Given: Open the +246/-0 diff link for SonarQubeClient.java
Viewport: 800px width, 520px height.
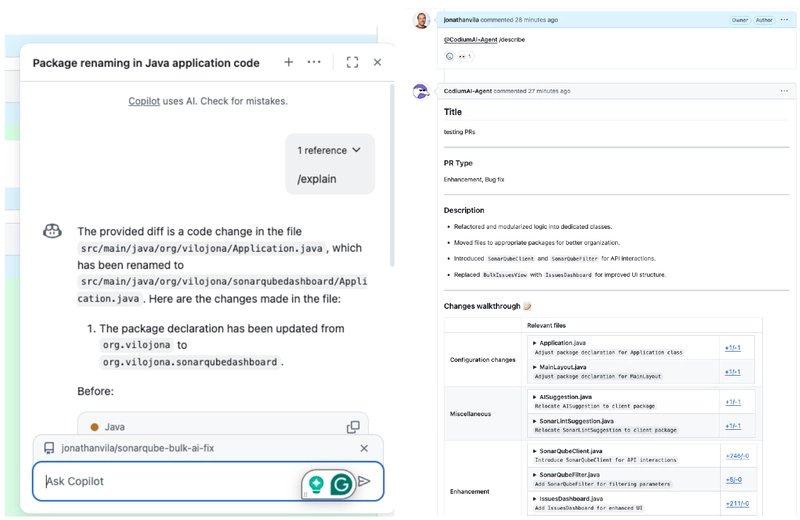Looking at the screenshot, I should (737, 456).
